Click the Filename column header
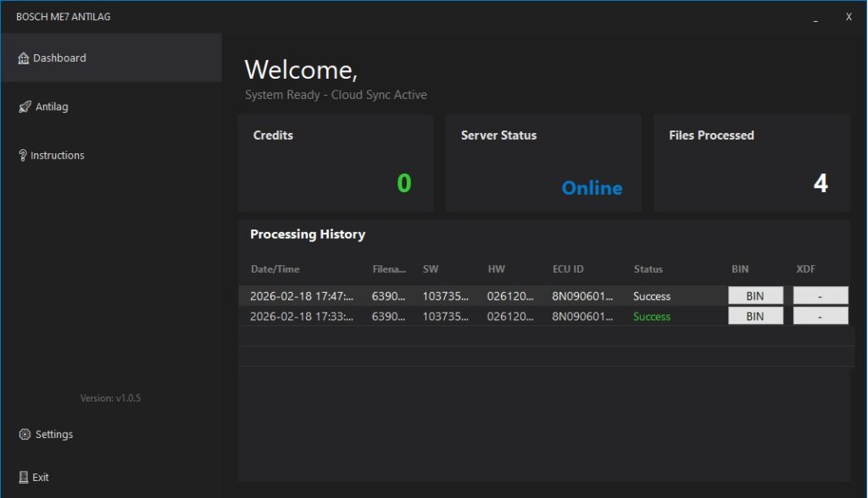 [389, 269]
